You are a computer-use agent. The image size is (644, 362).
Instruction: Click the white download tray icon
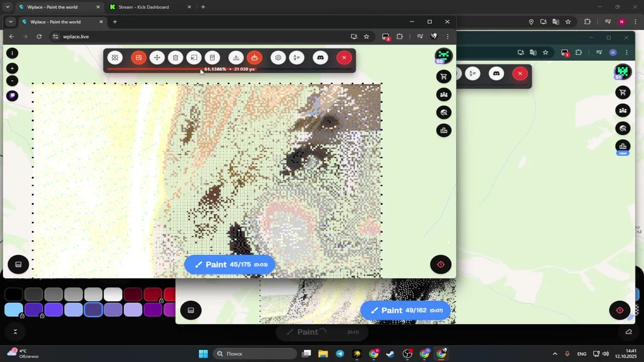tap(236, 58)
